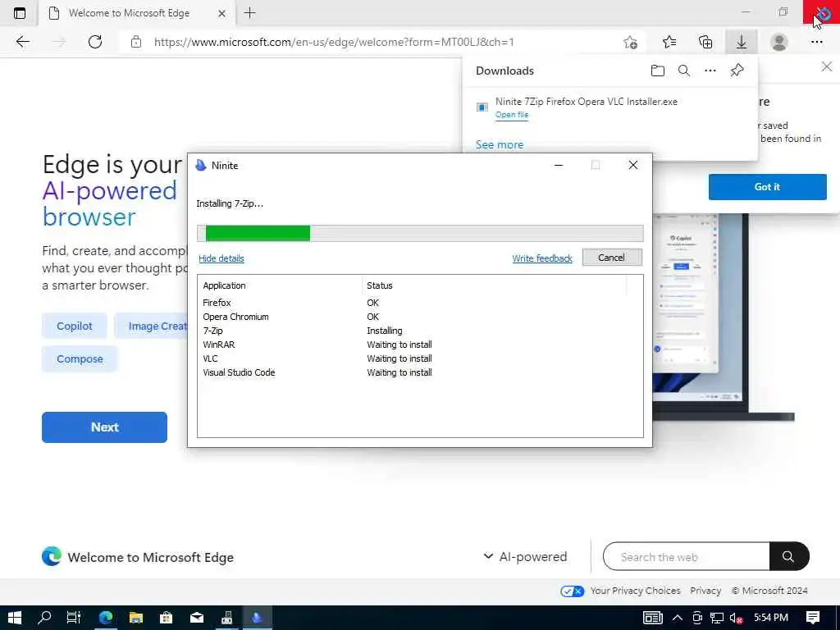Image resolution: width=840 pixels, height=630 pixels.
Task: Open Task View on taskbar
Action: pos(73,618)
